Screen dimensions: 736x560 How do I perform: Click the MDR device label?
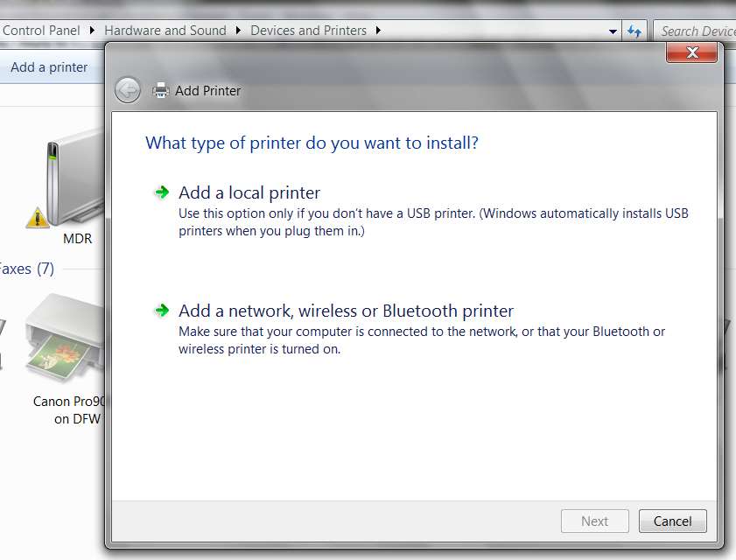tap(77, 239)
